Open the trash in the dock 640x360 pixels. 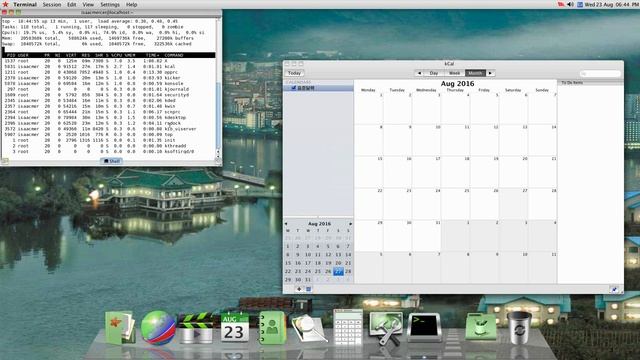tap(519, 328)
